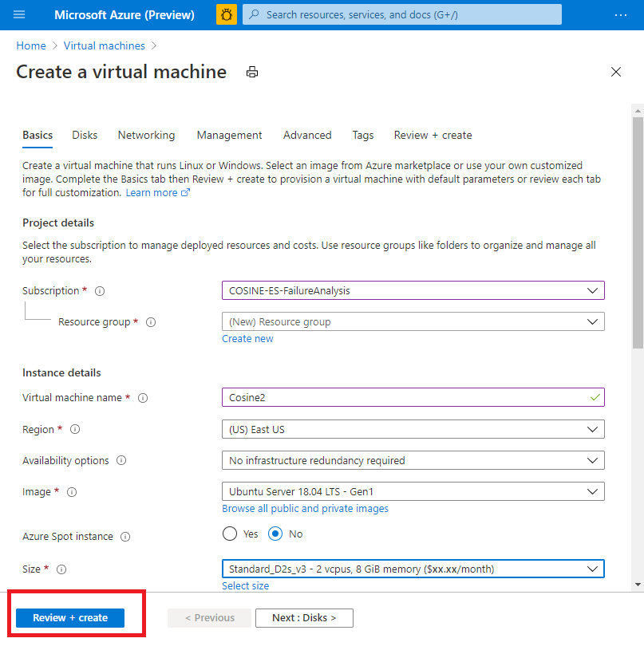Open the hamburger portal menu

[19, 15]
